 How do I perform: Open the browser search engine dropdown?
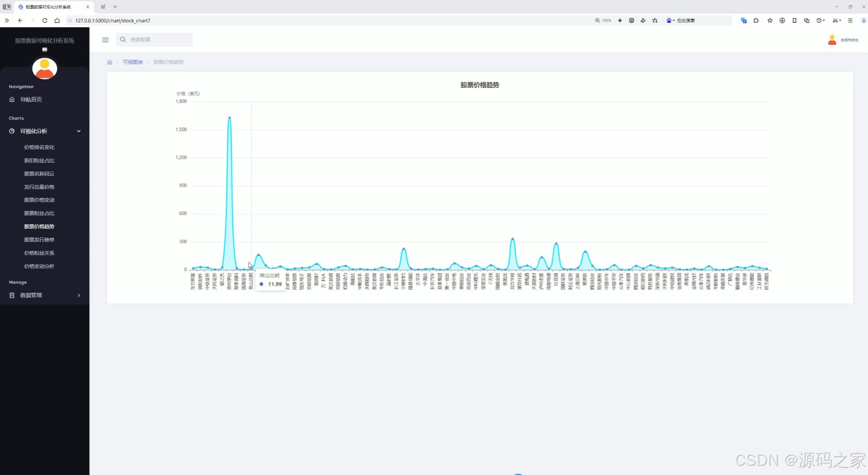pos(670,20)
